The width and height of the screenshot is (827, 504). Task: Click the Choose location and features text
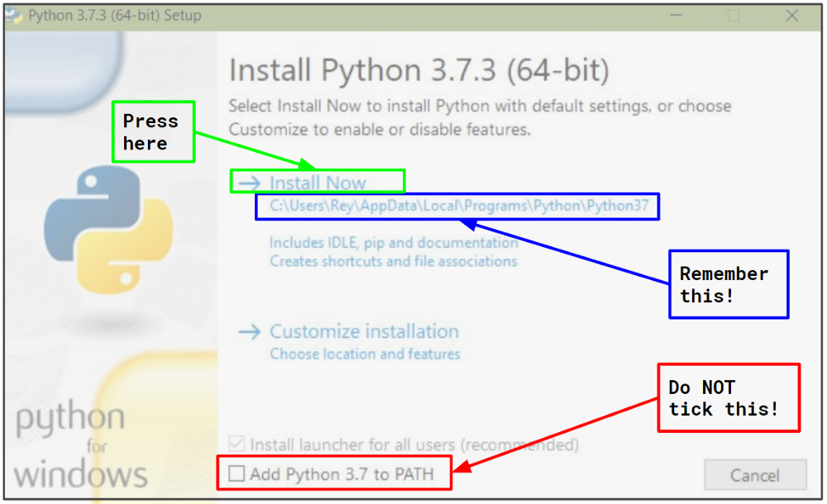365,354
